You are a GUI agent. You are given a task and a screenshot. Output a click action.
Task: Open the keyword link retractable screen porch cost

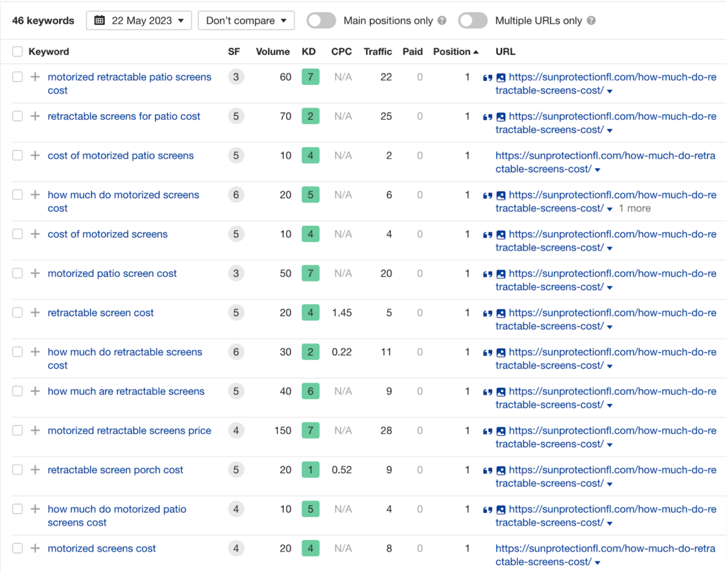(115, 470)
